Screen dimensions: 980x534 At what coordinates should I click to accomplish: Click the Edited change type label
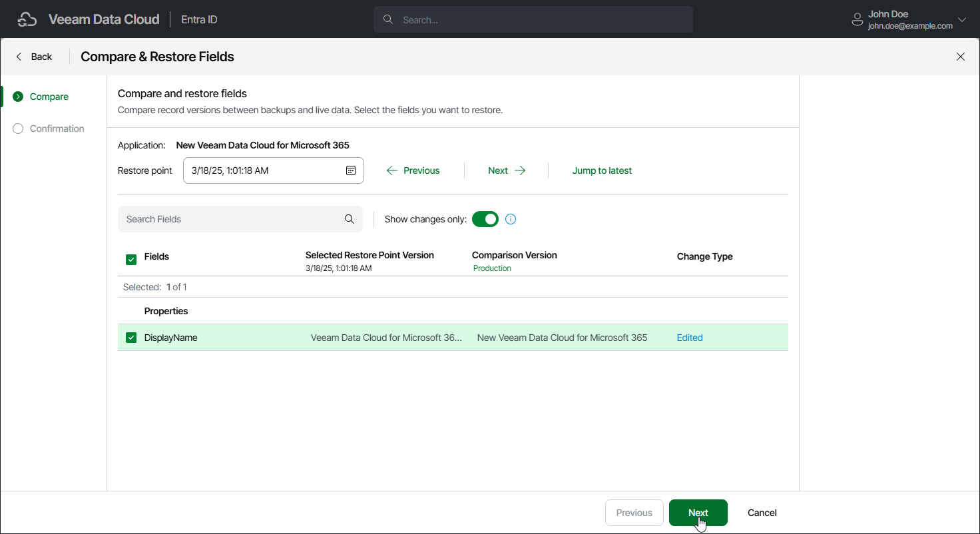coord(690,338)
